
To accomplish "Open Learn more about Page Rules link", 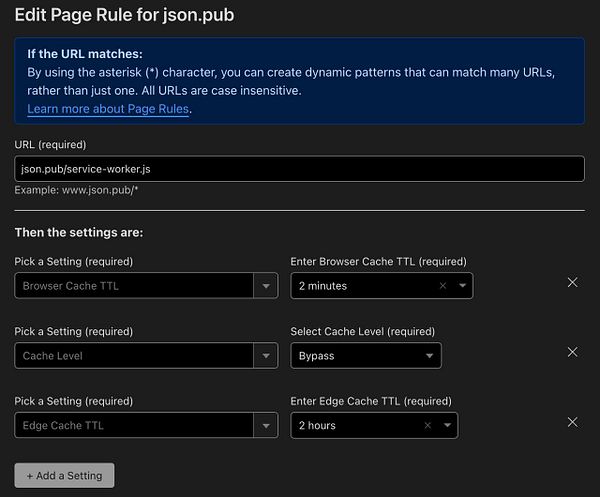I will (108, 109).
